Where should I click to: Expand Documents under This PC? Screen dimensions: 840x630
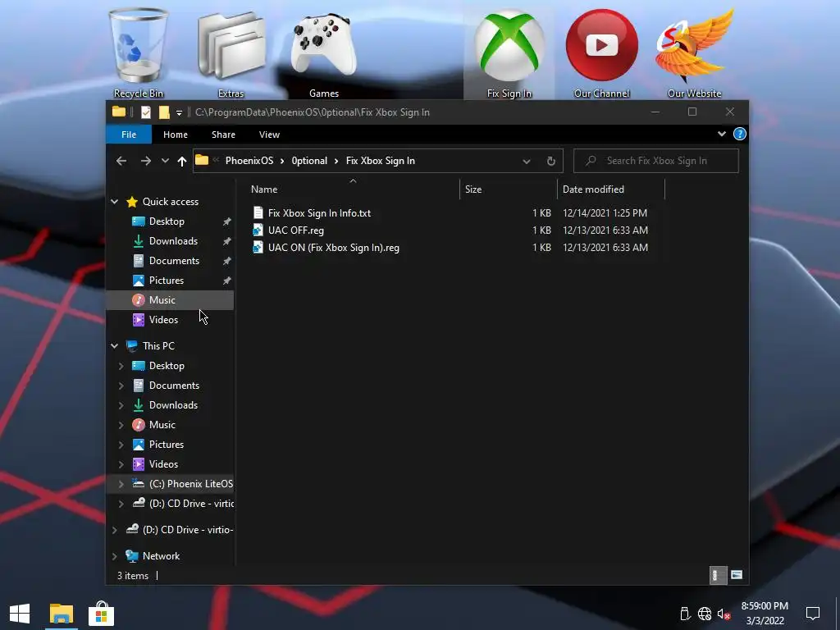[121, 386]
